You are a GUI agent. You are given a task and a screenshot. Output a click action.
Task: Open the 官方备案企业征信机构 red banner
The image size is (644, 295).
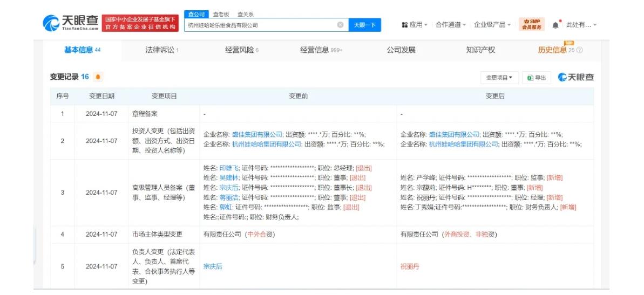(x=140, y=23)
